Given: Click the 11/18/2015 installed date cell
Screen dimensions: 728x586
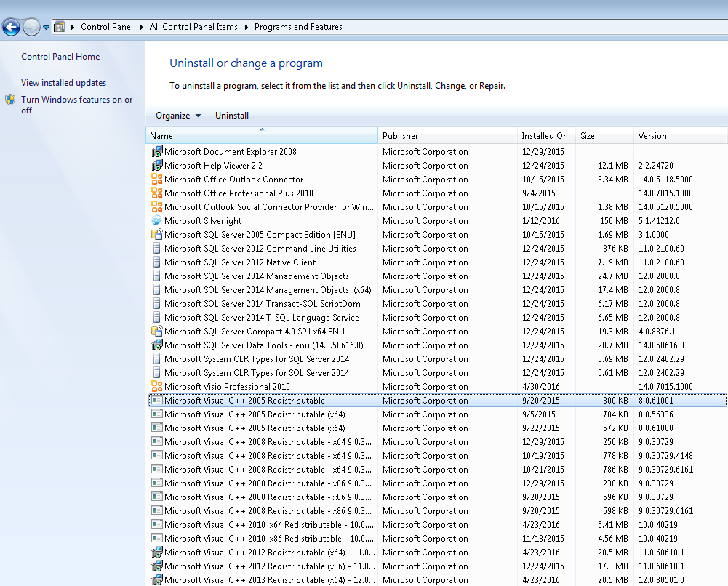Looking at the screenshot, I should [x=543, y=538].
